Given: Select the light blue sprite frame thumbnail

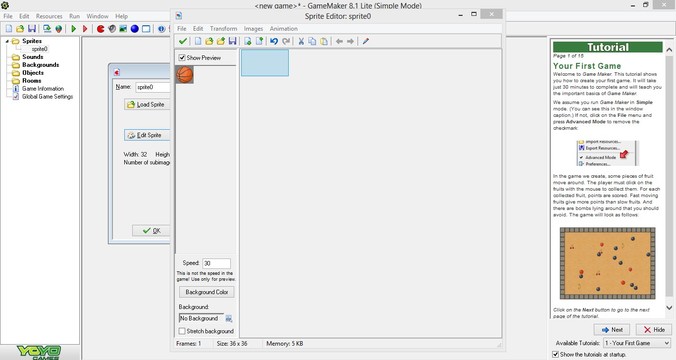Looking at the screenshot, I should point(265,63).
